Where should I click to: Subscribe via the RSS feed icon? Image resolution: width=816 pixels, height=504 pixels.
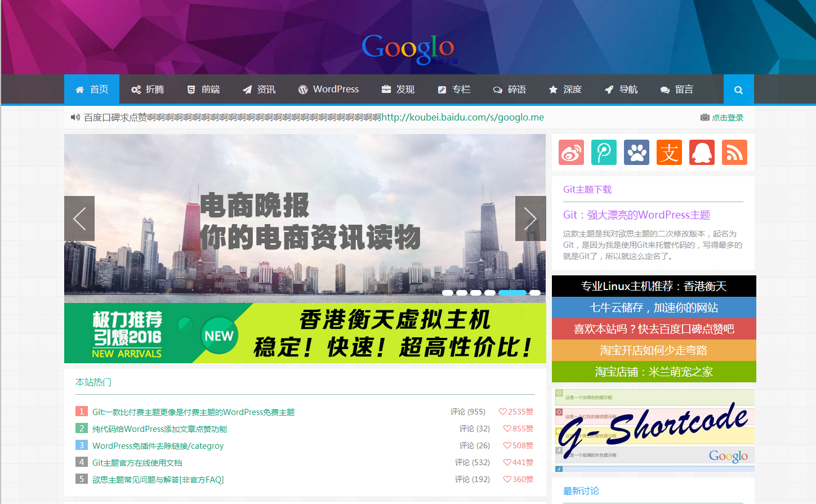pos(734,152)
